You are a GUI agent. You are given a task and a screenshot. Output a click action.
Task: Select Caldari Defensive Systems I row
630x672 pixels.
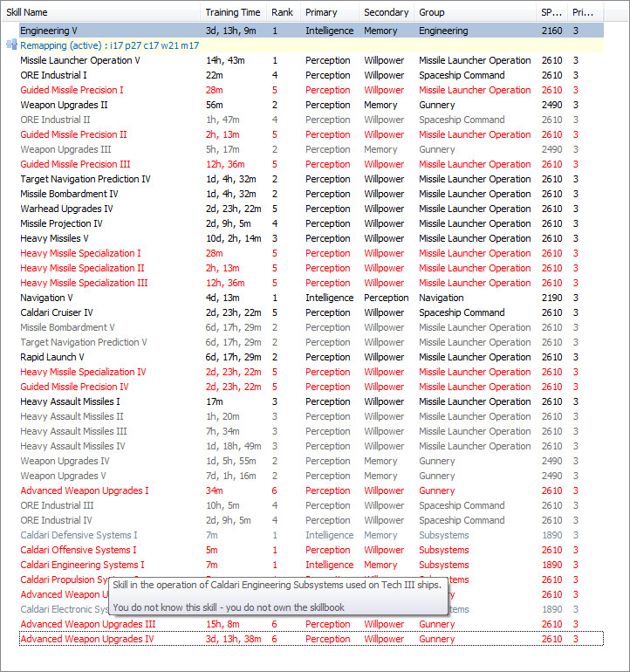(x=312, y=535)
